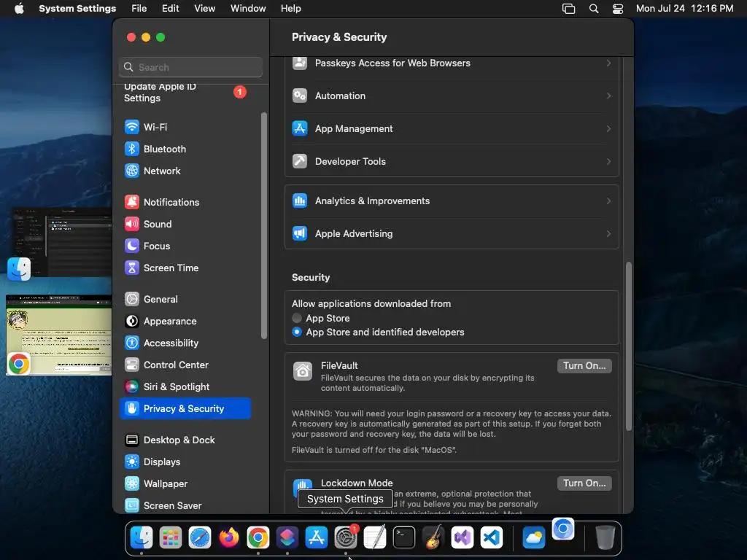Select the Accessibility icon in sidebar
The image size is (747, 560).
point(132,343)
